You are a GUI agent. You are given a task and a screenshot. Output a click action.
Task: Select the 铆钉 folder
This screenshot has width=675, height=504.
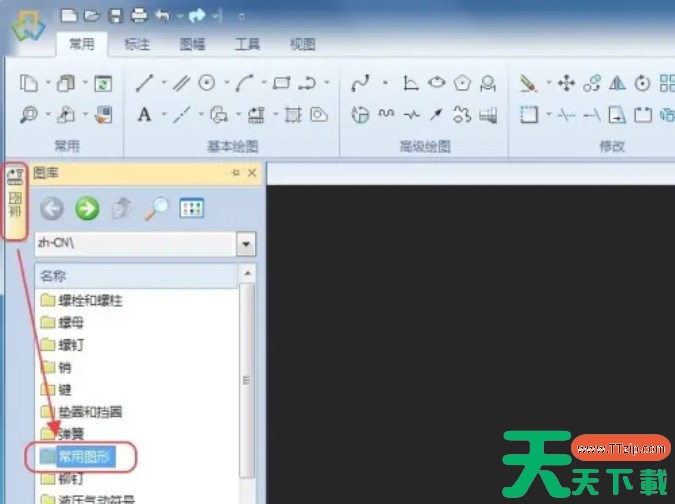point(62,478)
